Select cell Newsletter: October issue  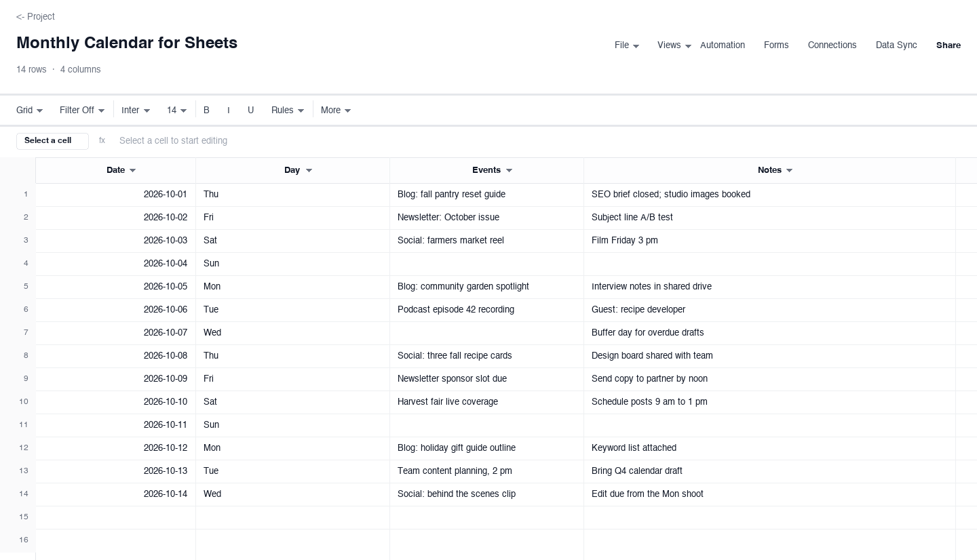(487, 218)
